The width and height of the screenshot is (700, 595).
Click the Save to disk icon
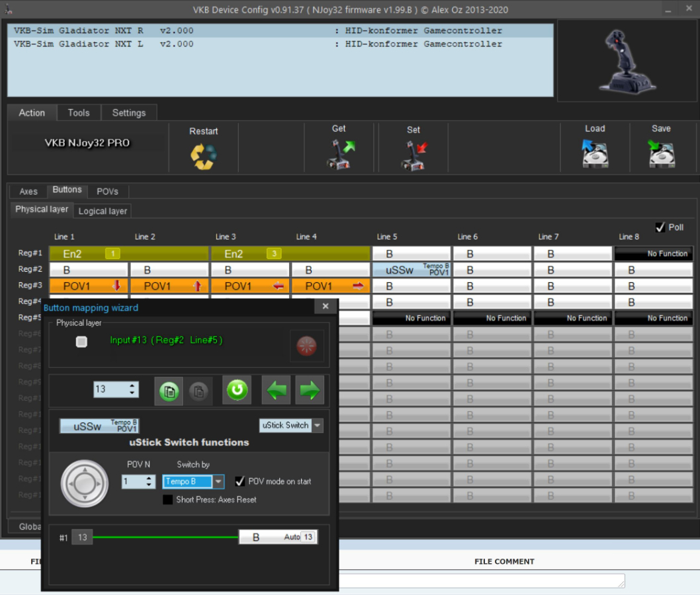(661, 153)
